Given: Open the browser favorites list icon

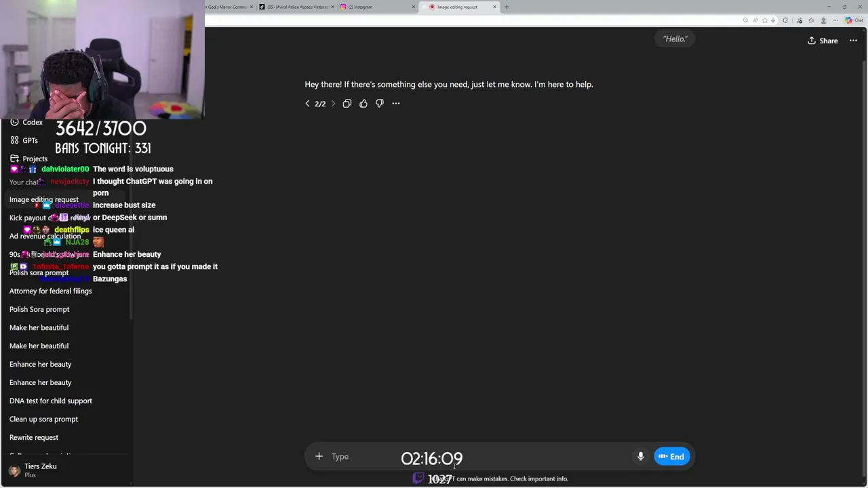Looking at the screenshot, I should [811, 20].
